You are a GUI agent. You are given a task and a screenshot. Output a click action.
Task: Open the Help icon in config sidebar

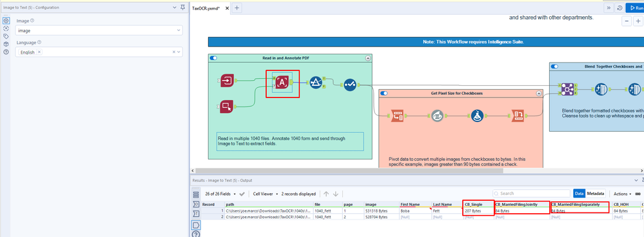(6, 52)
